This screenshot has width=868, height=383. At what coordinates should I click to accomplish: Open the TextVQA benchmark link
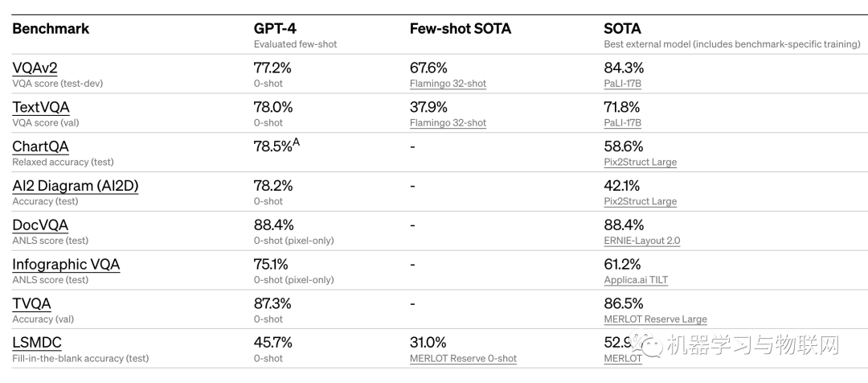(x=40, y=108)
